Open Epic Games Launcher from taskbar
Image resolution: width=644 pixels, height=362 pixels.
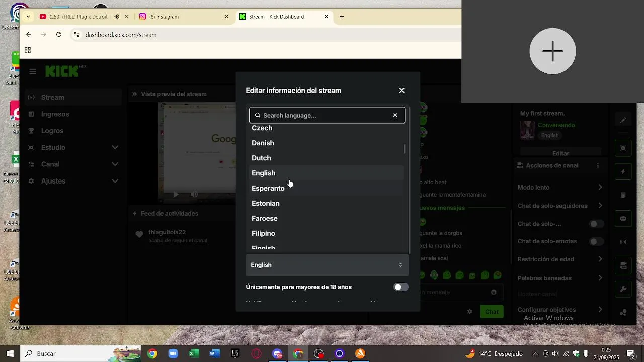click(235, 354)
